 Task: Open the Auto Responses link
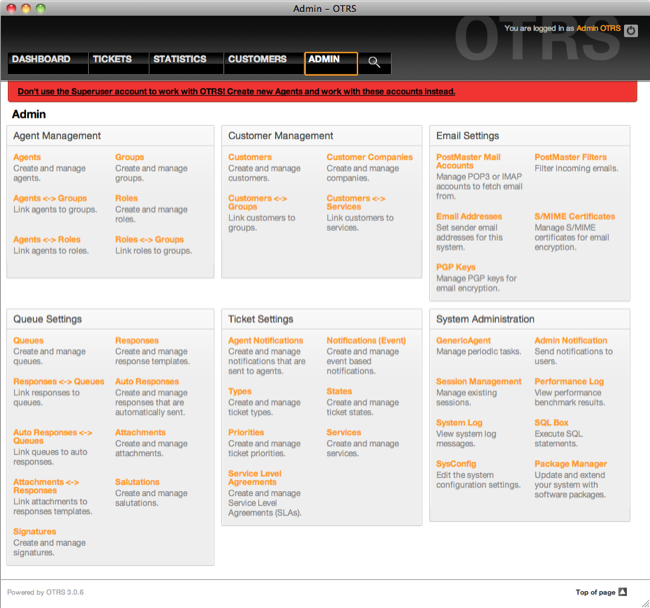147,381
